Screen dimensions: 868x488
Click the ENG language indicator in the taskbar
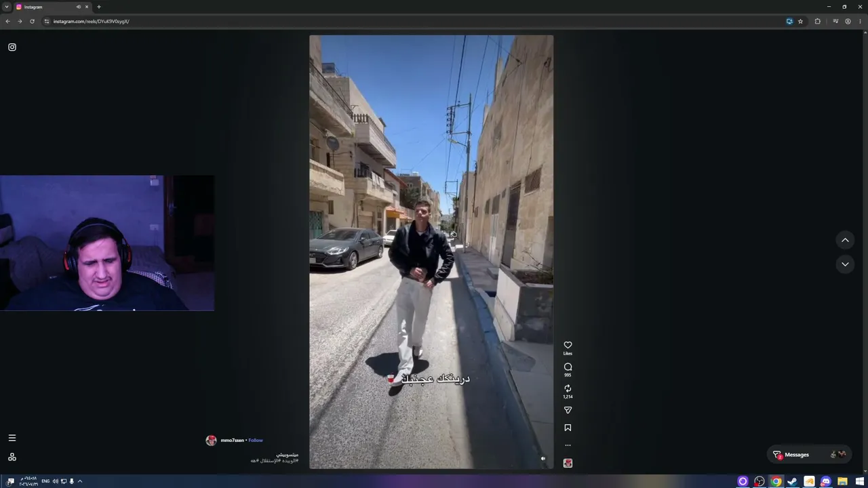[x=45, y=481]
